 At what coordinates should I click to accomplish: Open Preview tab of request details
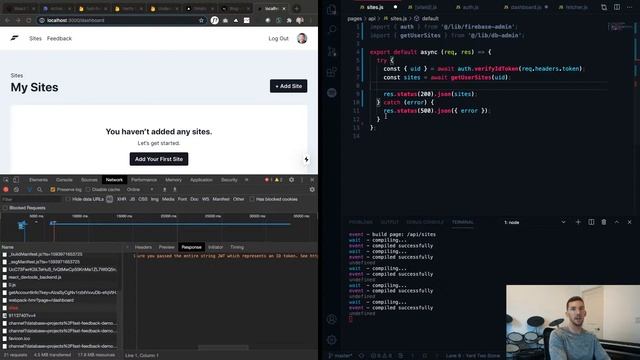click(x=167, y=247)
